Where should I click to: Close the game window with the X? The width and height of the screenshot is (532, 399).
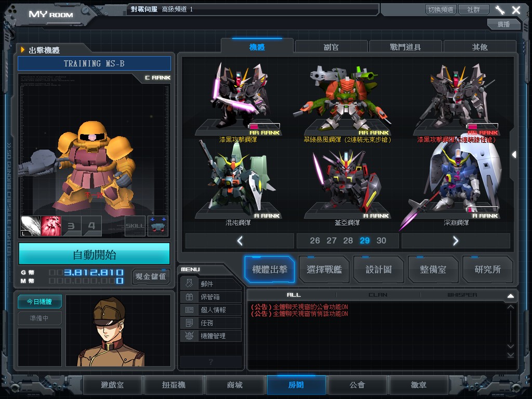click(516, 10)
